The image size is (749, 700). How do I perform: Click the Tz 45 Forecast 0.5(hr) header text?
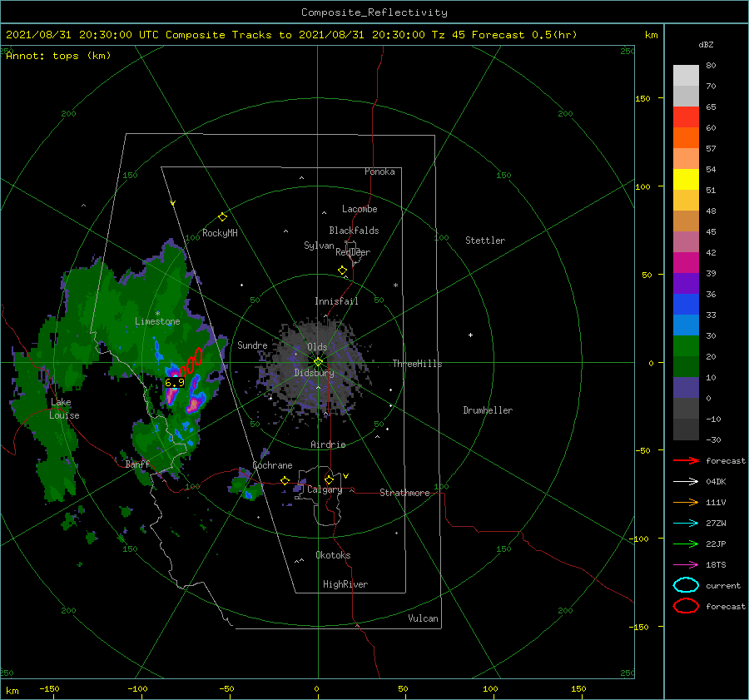(504, 35)
